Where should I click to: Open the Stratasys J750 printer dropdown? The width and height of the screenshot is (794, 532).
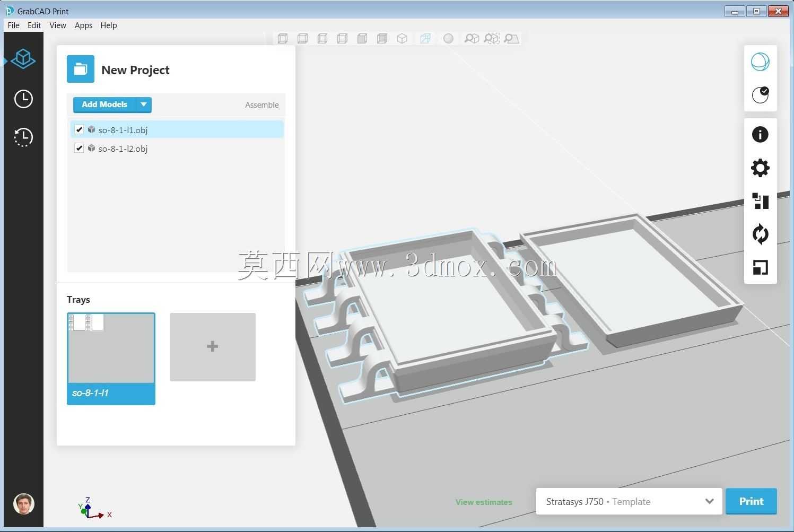629,501
